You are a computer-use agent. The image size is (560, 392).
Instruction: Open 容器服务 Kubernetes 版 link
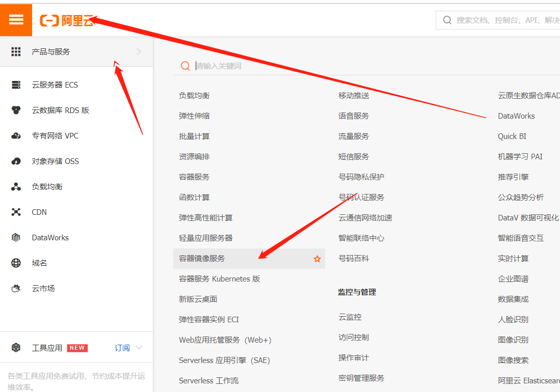click(219, 278)
